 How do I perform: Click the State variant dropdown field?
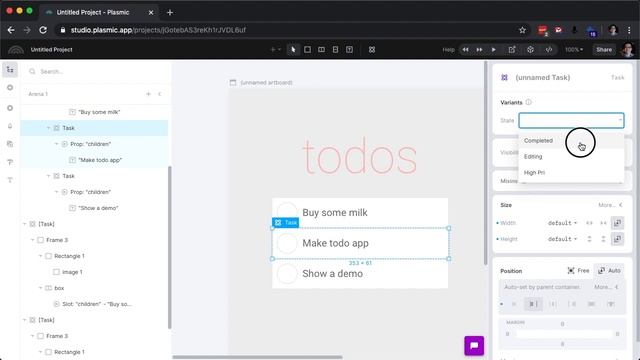[571, 120]
